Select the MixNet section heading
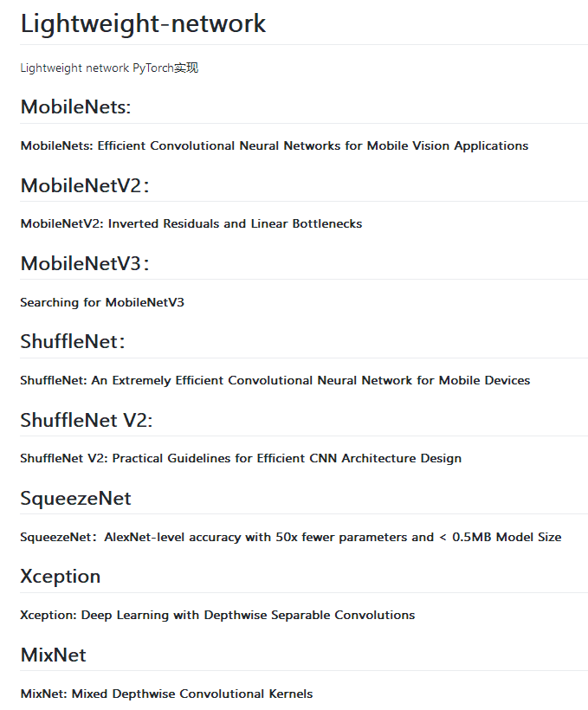 (x=53, y=655)
